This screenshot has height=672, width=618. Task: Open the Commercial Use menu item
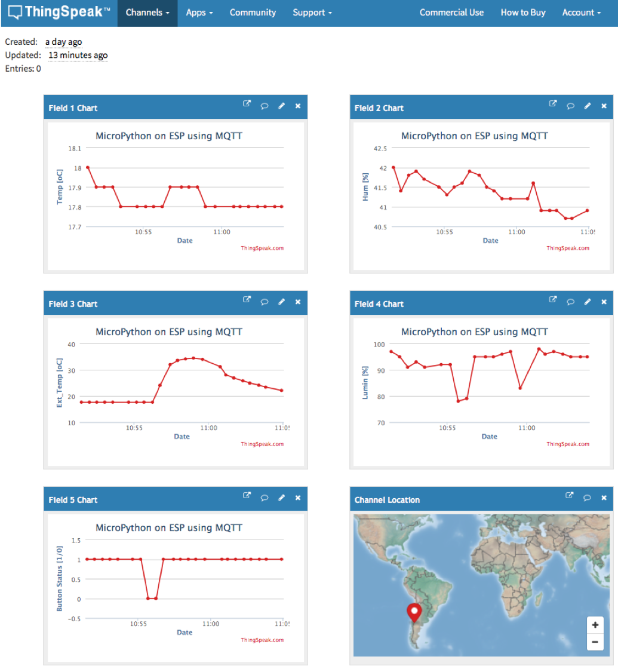(x=451, y=12)
